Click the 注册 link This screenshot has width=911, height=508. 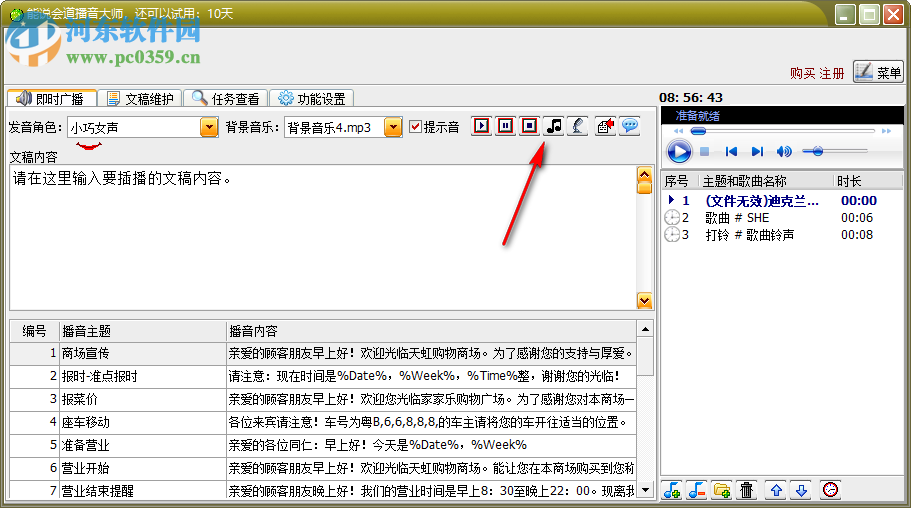831,73
